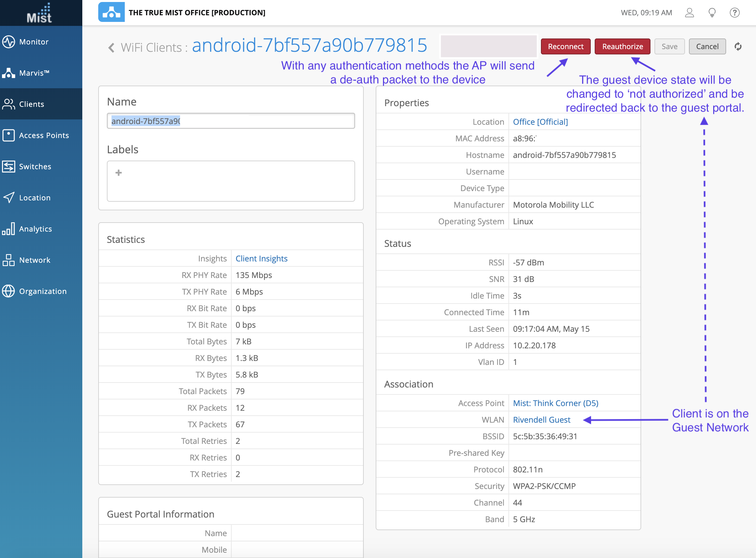Click the Mist logo in sidebar
Viewport: 756px width, 558px height.
click(x=39, y=13)
